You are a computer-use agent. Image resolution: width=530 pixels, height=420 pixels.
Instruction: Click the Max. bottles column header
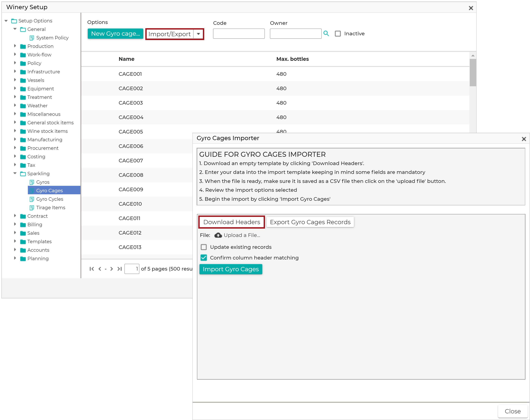pos(293,59)
